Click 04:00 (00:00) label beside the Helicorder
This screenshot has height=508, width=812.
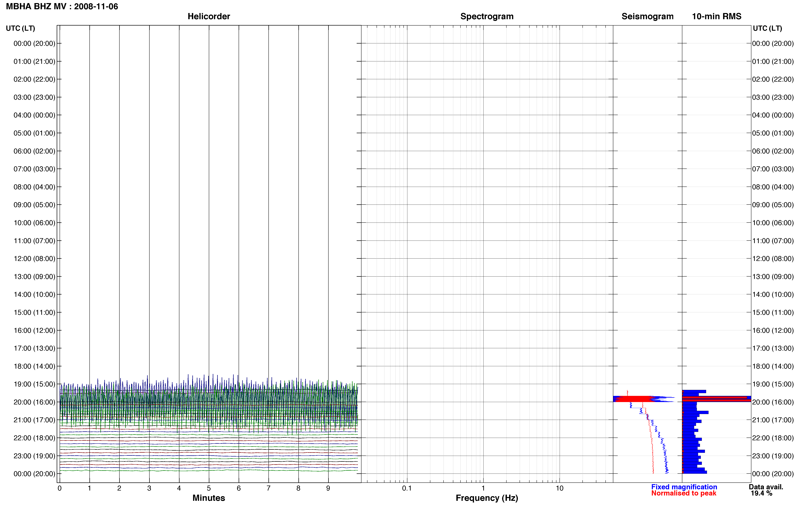click(x=34, y=115)
